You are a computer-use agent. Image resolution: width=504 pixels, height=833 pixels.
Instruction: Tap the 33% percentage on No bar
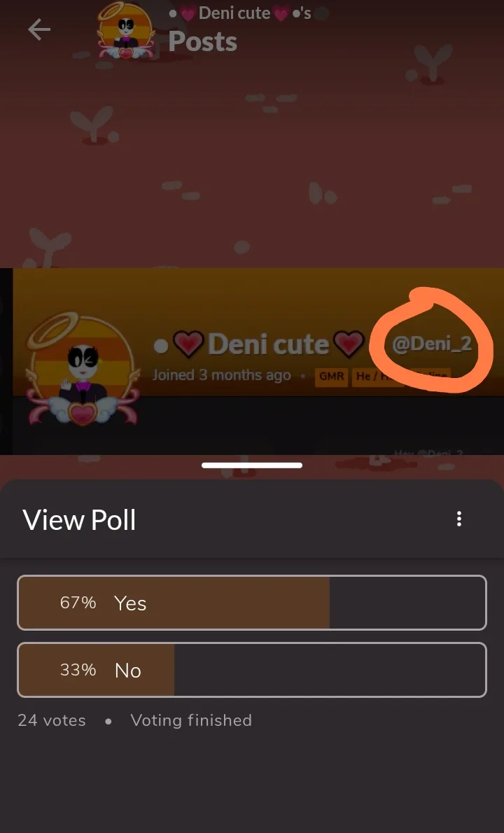[78, 669]
